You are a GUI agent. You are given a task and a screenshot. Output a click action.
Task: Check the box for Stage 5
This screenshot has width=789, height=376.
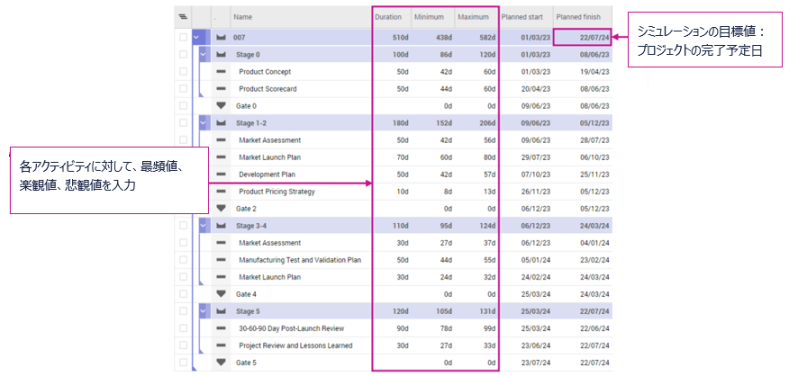point(183,311)
